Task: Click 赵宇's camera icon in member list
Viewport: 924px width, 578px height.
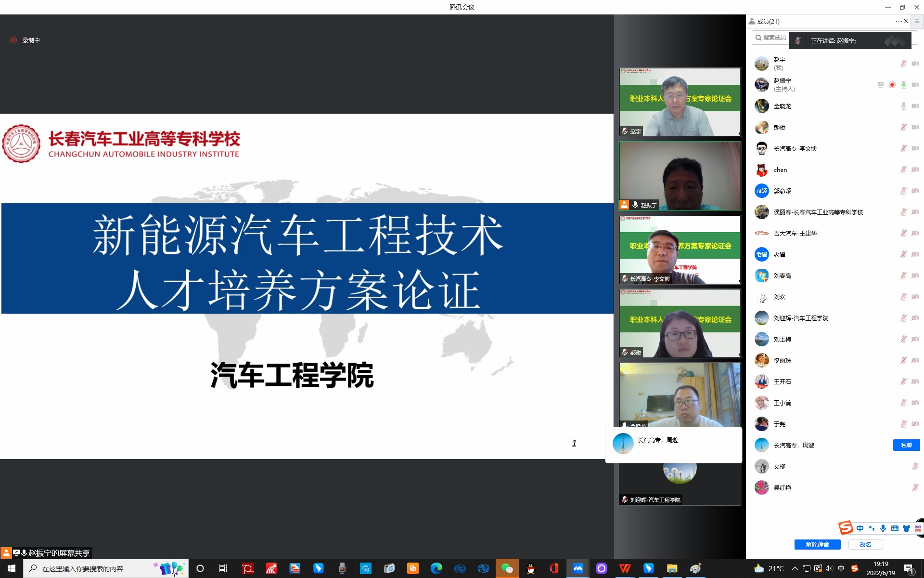Action: point(915,64)
